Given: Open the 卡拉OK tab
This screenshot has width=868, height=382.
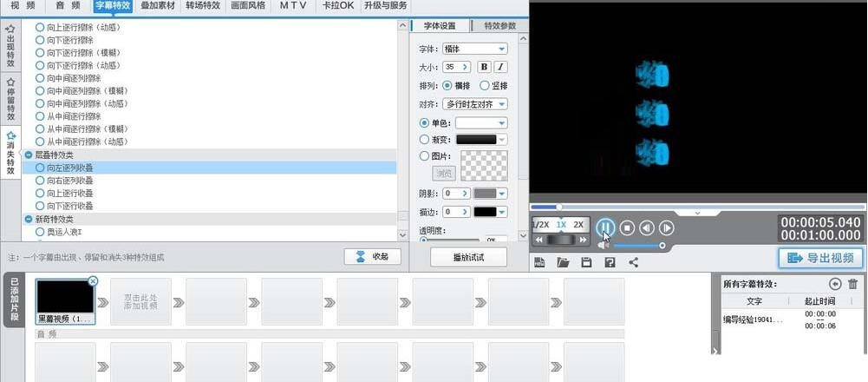Looking at the screenshot, I should click(337, 6).
